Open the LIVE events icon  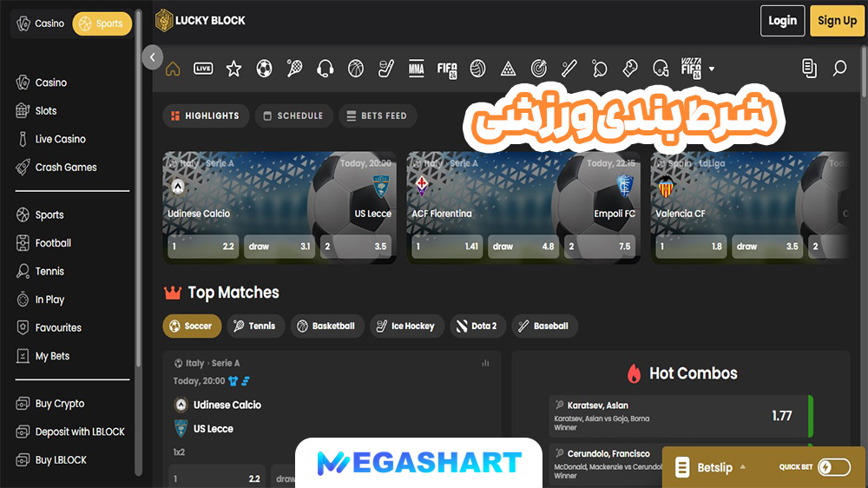click(x=203, y=69)
